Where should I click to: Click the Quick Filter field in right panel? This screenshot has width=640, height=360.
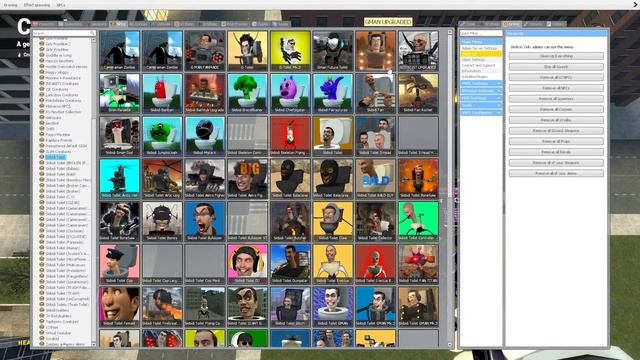481,33
